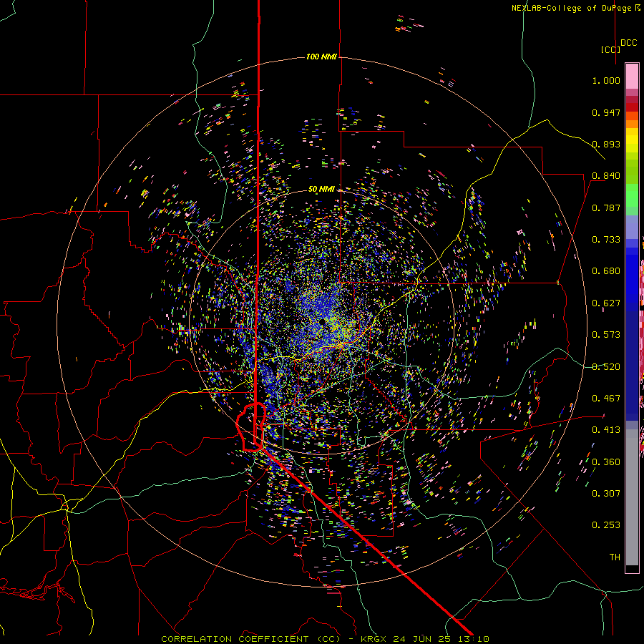
Task: Select the 0.573 legend value
Action: click(x=606, y=335)
